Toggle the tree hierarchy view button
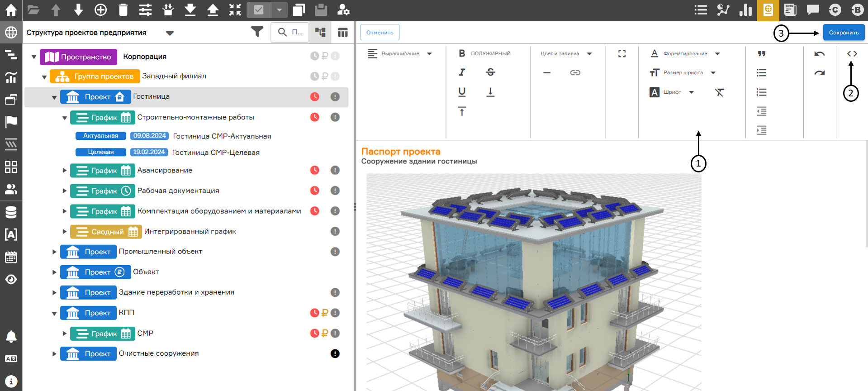Viewport: 868px width, 391px height. click(320, 33)
